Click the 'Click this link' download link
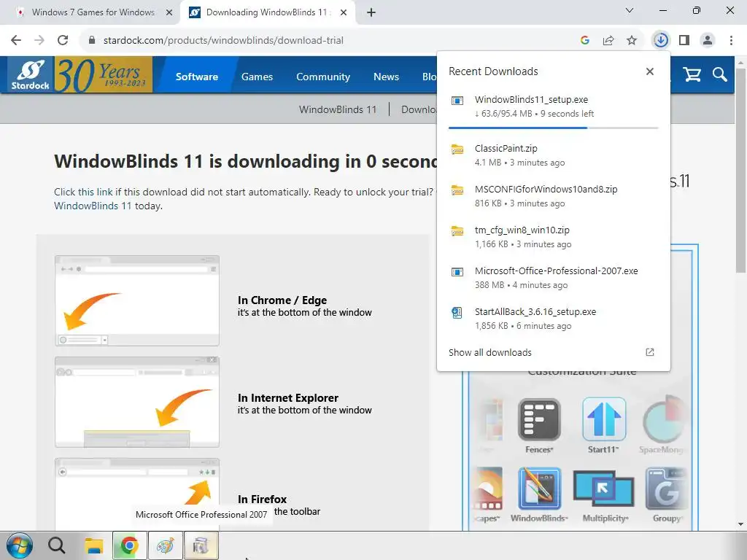The width and height of the screenshot is (747, 560). [83, 192]
